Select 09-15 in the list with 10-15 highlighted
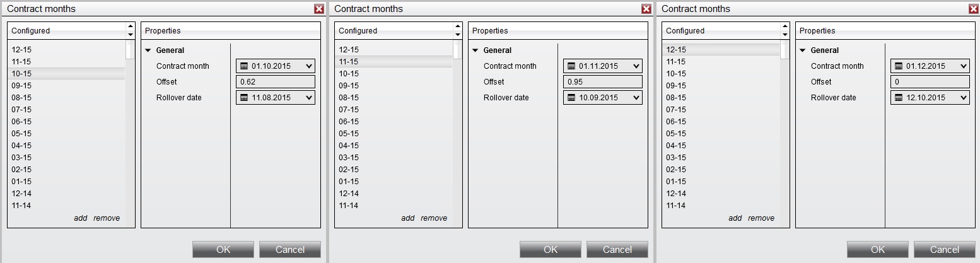The height and width of the screenshot is (263, 980). tap(21, 86)
